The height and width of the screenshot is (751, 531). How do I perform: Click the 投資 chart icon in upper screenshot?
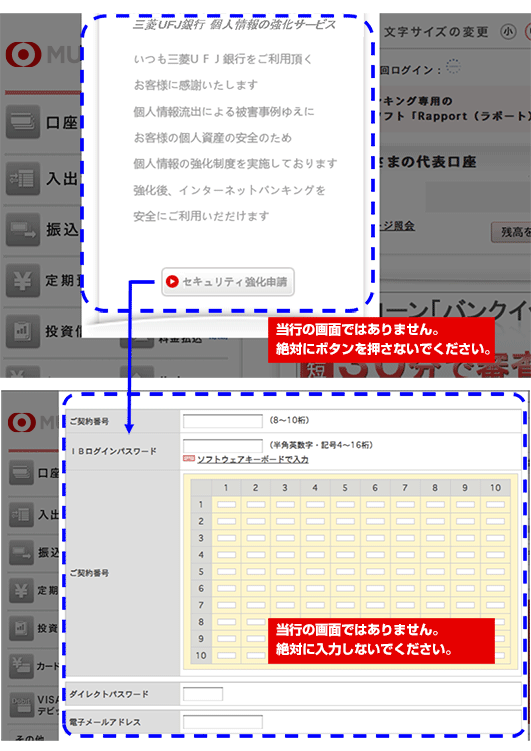[23, 330]
